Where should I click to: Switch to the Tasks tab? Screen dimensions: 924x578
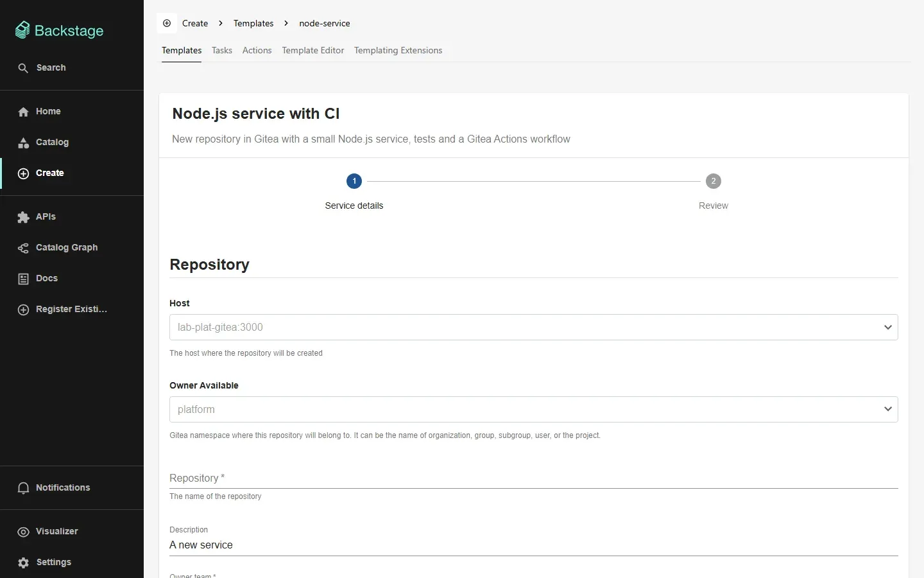click(222, 50)
